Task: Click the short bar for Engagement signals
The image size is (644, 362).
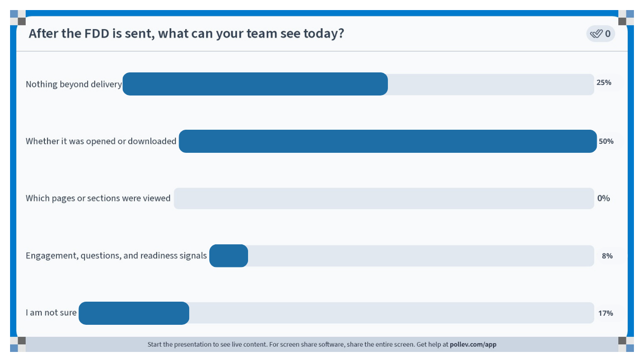Action: pos(228,255)
